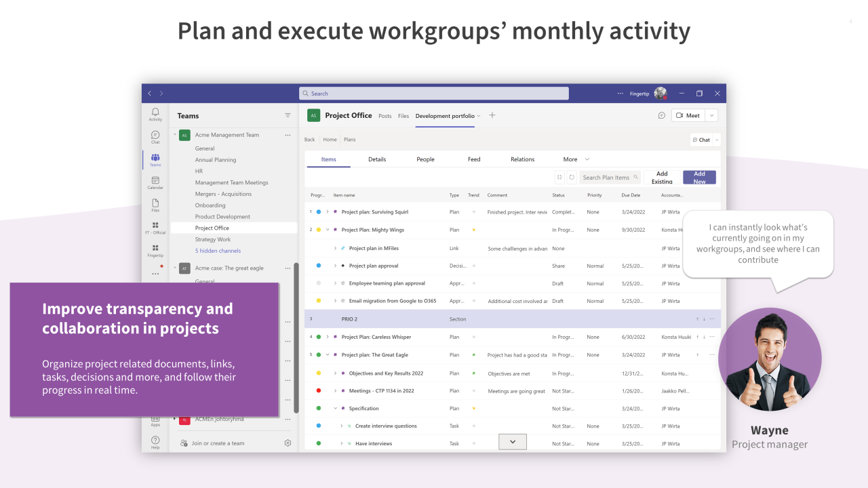Show more apps via rail ellipsis

pos(155,274)
